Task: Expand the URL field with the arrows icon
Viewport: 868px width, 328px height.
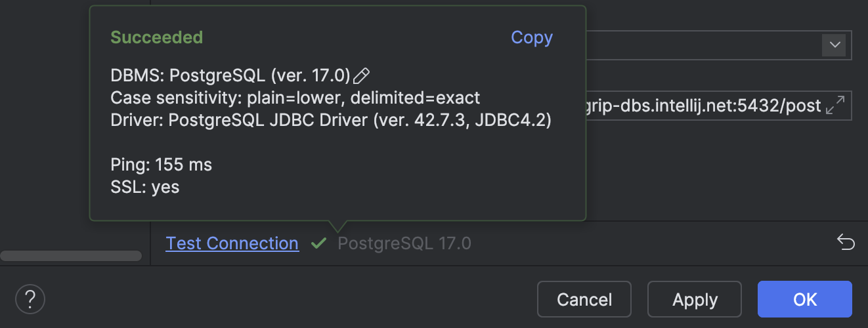Action: pyautogui.click(x=835, y=106)
